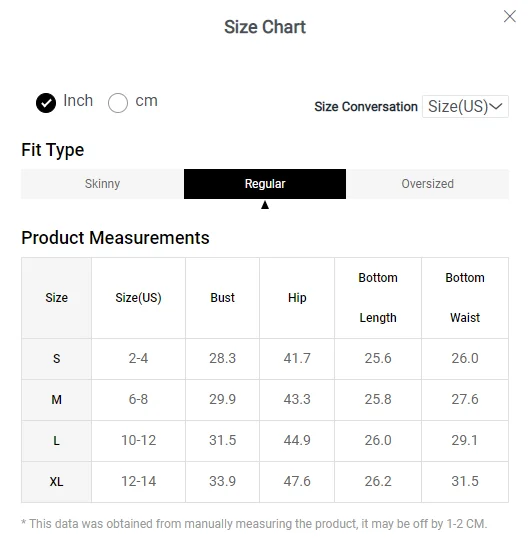Select the Regular fit type tab
This screenshot has width=529, height=550.
(x=265, y=184)
